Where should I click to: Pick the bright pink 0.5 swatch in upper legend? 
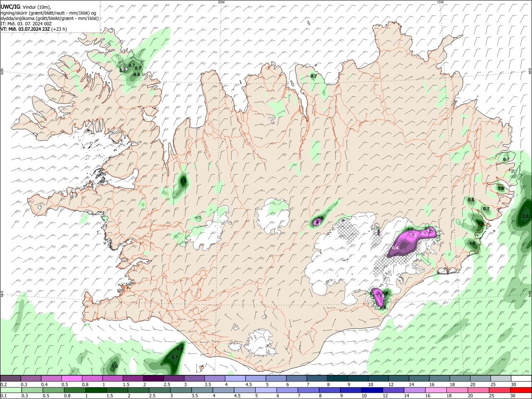71,379
